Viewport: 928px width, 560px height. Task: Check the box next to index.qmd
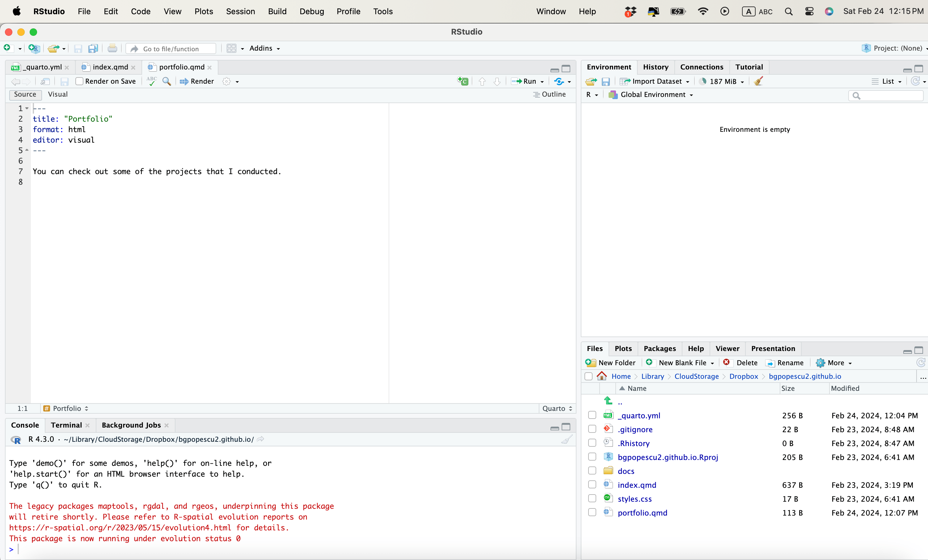pos(592,485)
